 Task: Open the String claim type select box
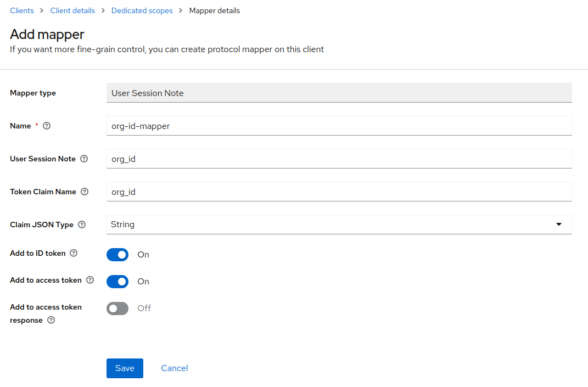329,225
